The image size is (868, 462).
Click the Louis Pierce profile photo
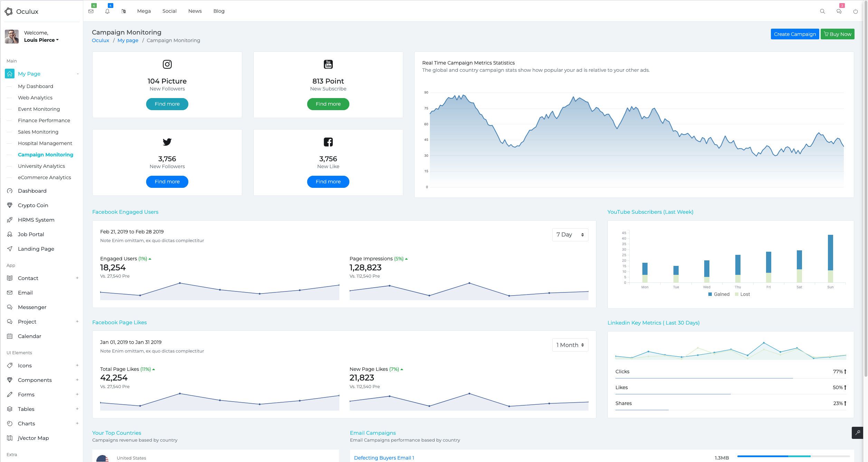12,37
